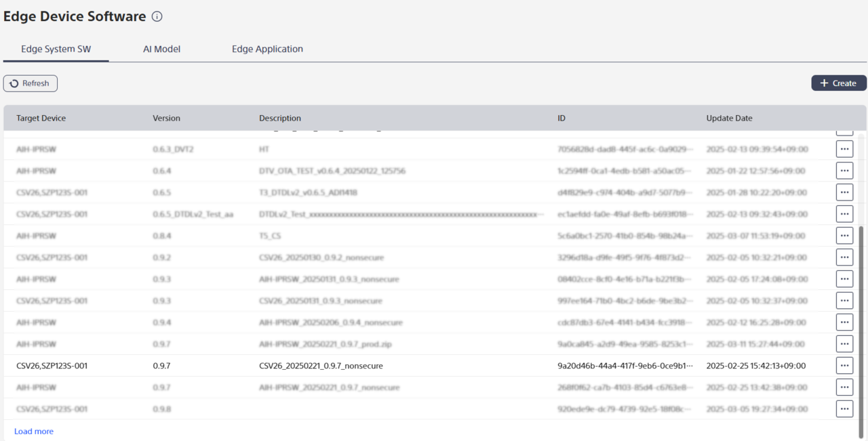
Task: Select description AIH-IPRSW_20250221_0.9.7_nonsecure
Action: pyautogui.click(x=330, y=387)
